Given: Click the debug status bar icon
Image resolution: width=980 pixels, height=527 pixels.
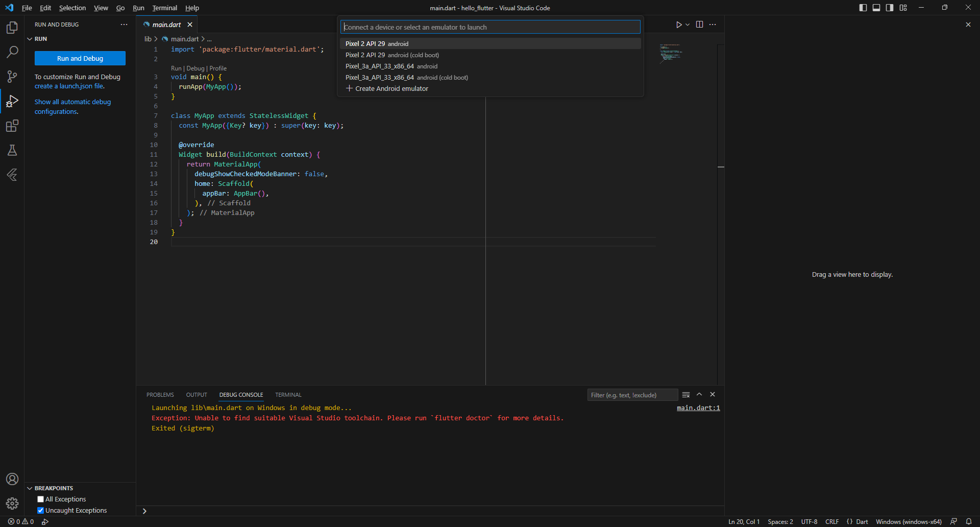Looking at the screenshot, I should click(x=45, y=522).
